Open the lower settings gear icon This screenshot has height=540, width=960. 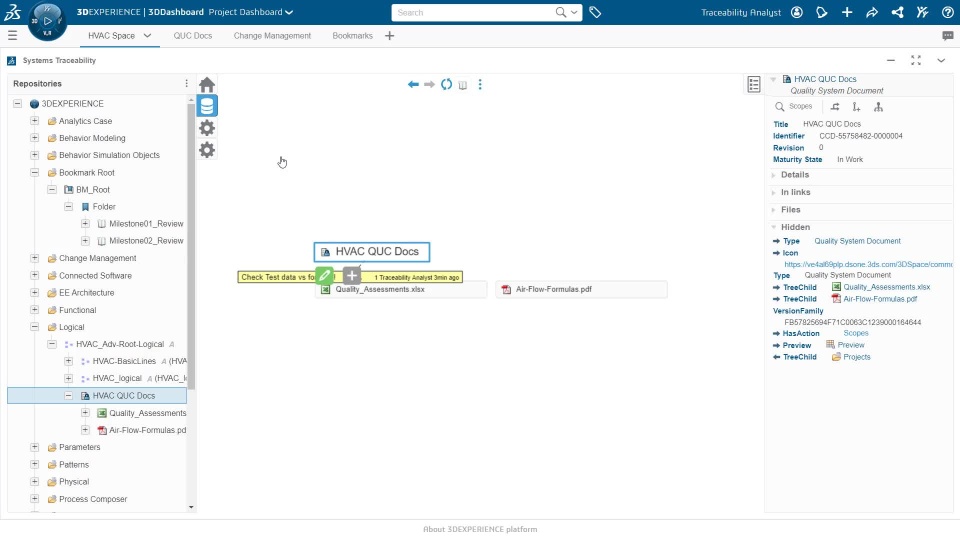tap(207, 150)
